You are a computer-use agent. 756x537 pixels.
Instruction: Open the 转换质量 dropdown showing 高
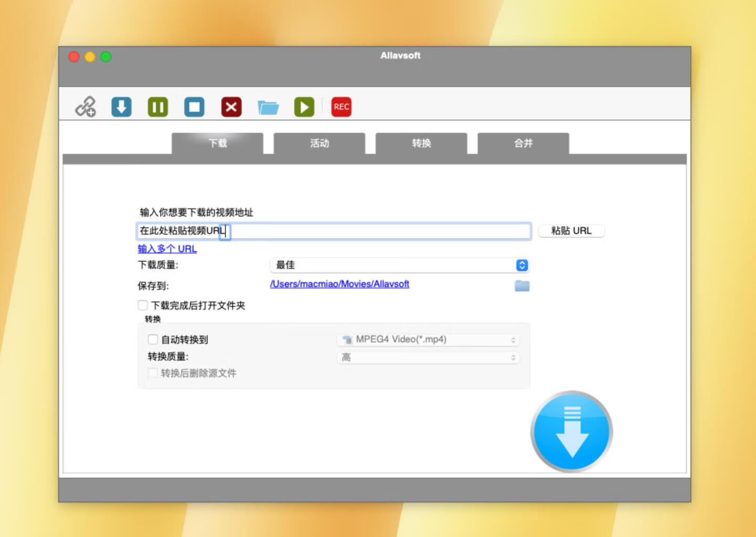pyautogui.click(x=428, y=357)
